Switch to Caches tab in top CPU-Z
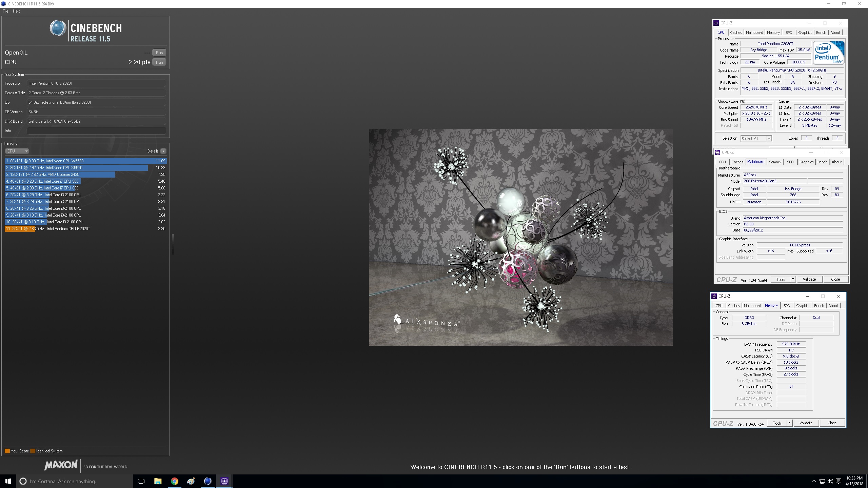The width and height of the screenshot is (868, 488). (736, 33)
